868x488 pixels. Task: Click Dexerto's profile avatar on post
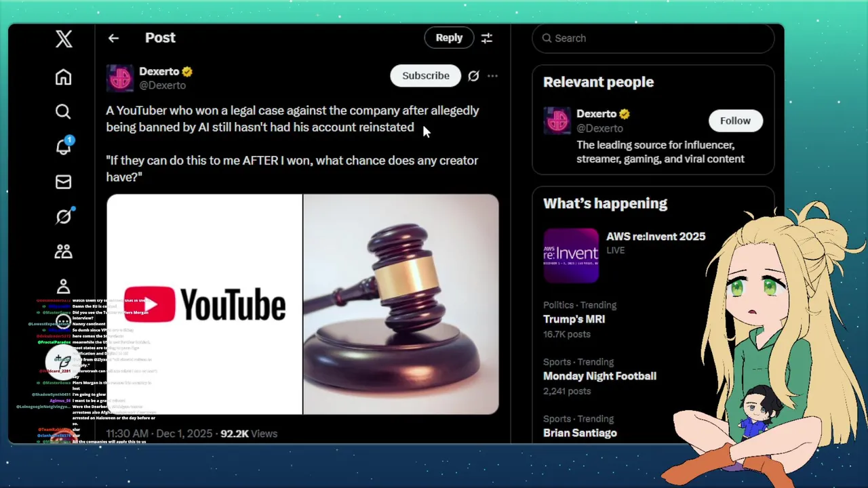120,78
